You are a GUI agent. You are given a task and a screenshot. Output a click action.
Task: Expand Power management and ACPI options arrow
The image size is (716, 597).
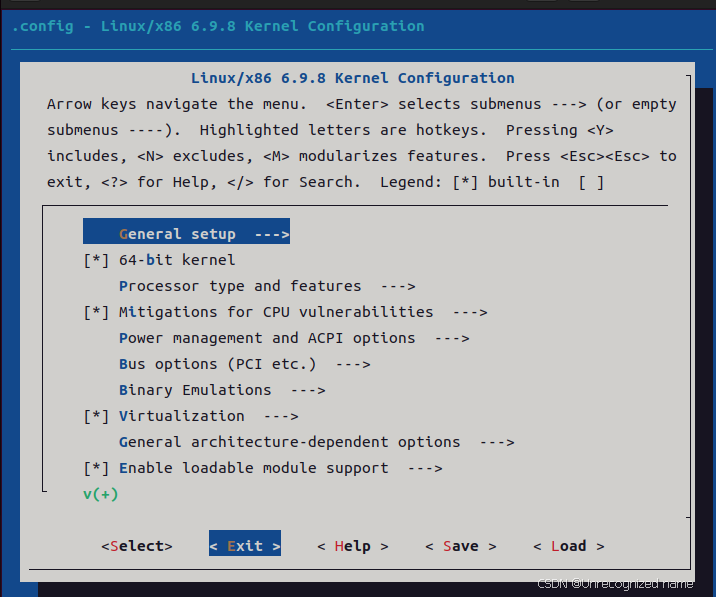click(x=452, y=338)
